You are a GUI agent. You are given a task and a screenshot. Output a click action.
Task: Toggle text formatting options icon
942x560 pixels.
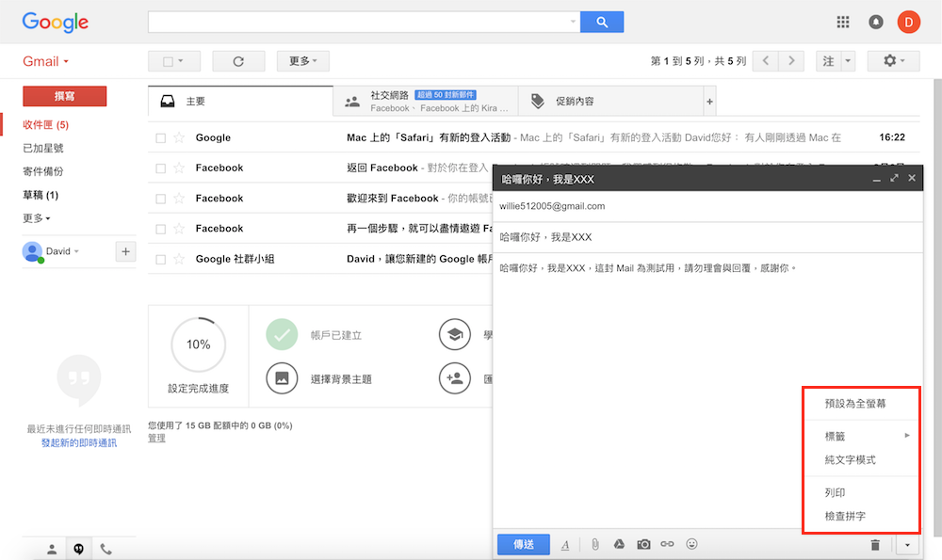565,544
